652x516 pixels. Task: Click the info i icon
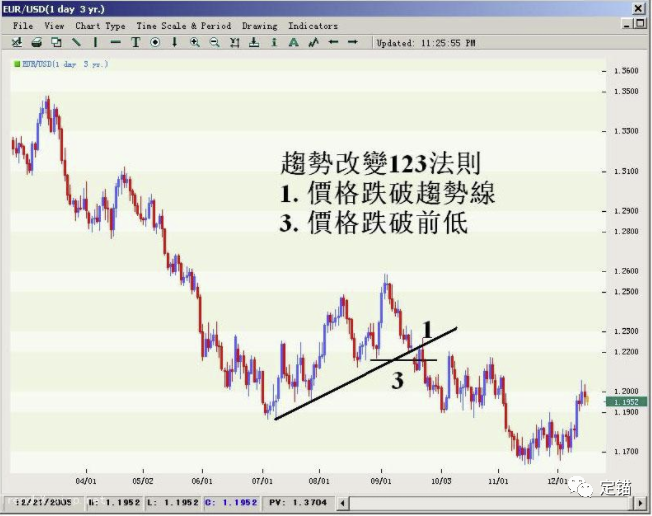point(274,42)
